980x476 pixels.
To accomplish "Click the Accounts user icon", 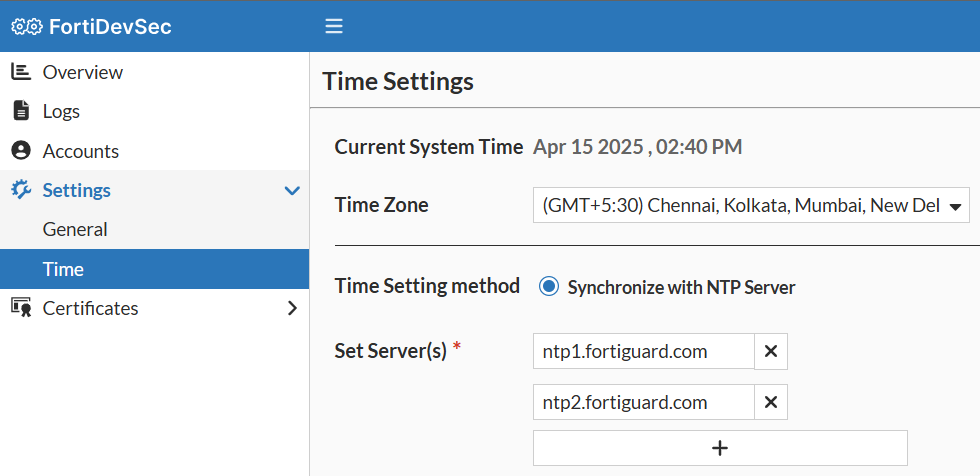I will (21, 151).
